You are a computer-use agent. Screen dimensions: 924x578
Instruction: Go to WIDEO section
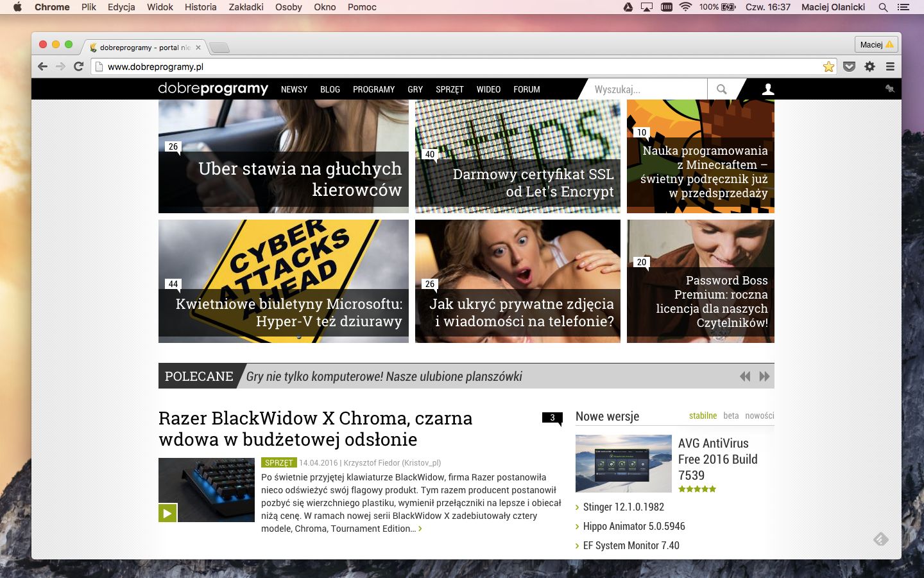coord(488,89)
